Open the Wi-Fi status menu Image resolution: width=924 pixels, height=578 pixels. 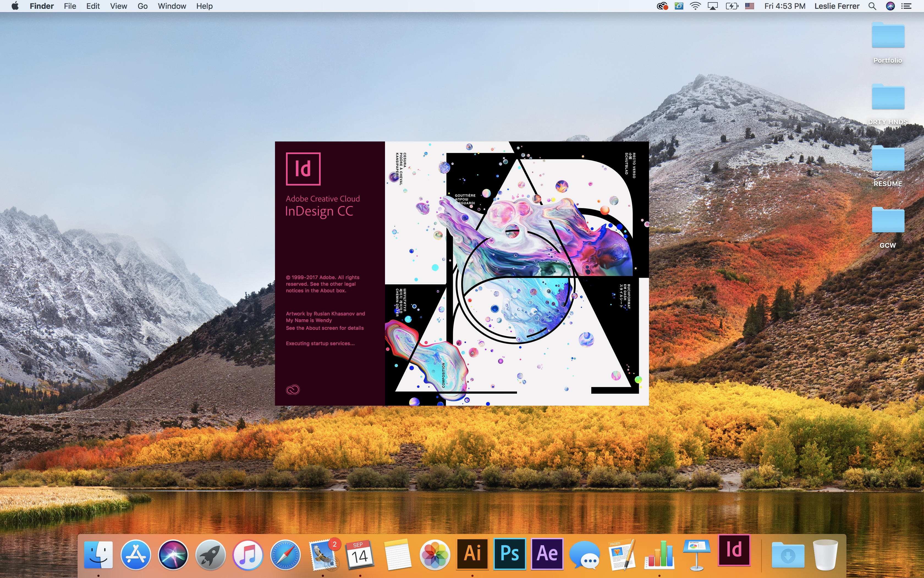[695, 6]
